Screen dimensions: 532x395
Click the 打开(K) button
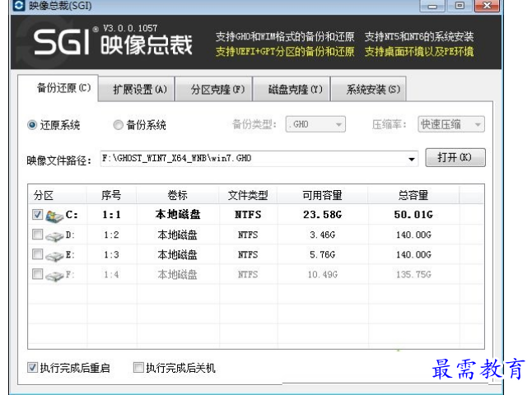(455, 158)
